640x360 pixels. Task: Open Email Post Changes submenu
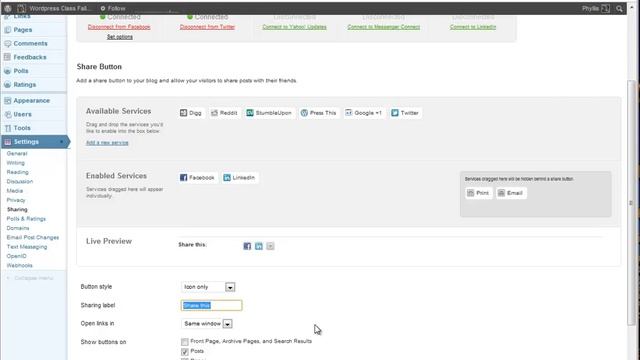[x=33, y=238]
